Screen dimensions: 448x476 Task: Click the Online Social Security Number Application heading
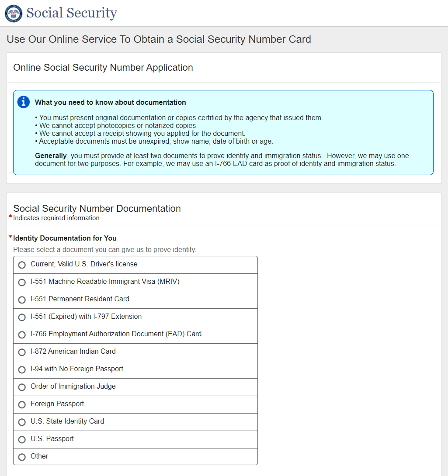point(103,68)
